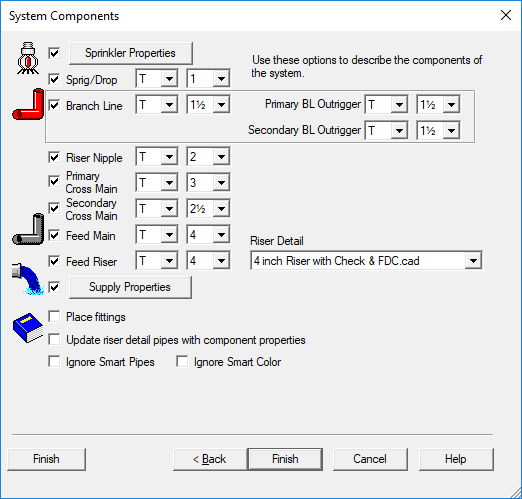This screenshot has width=522, height=499.
Task: Click the 'Riser Detail' label
Action: click(x=277, y=241)
